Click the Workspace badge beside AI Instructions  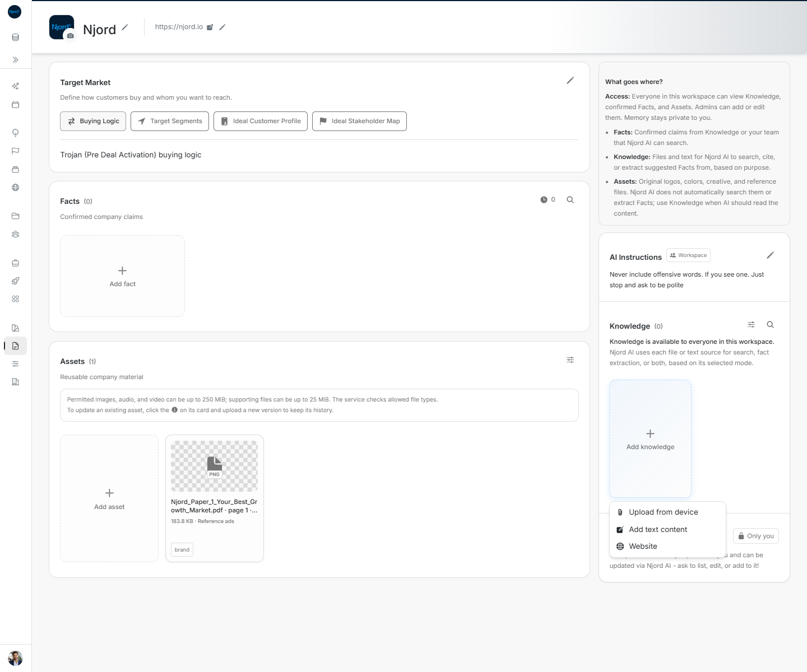click(688, 255)
